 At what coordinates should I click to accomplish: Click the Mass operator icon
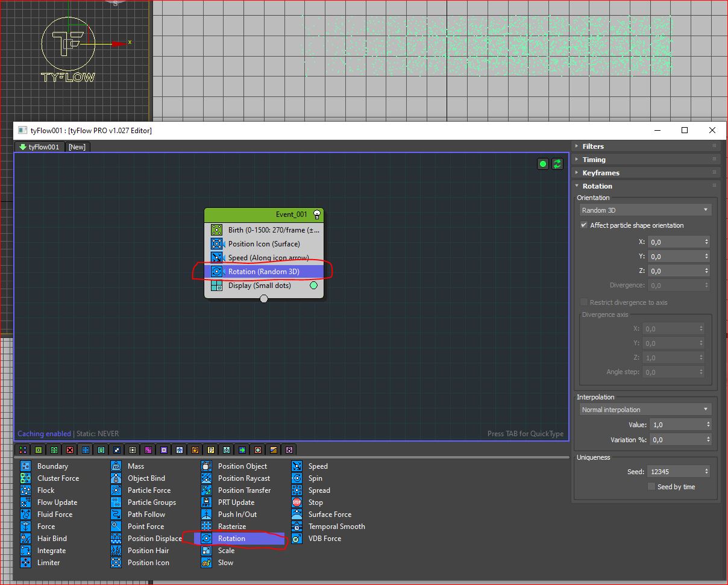116,466
